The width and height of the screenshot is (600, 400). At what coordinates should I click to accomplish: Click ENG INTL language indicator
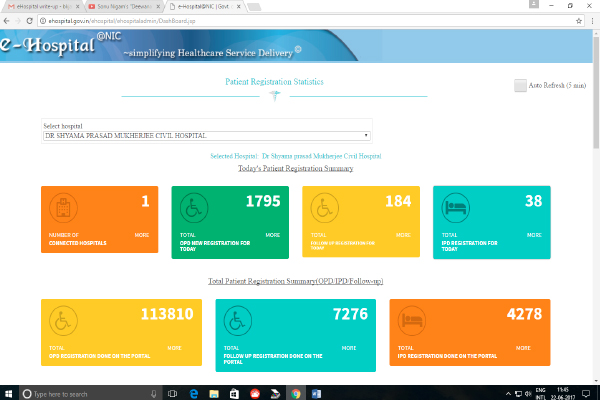[540, 394]
